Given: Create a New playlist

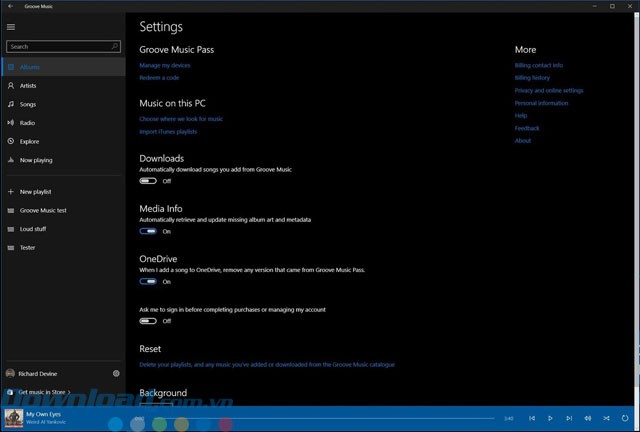Looking at the screenshot, I should click(x=35, y=191).
